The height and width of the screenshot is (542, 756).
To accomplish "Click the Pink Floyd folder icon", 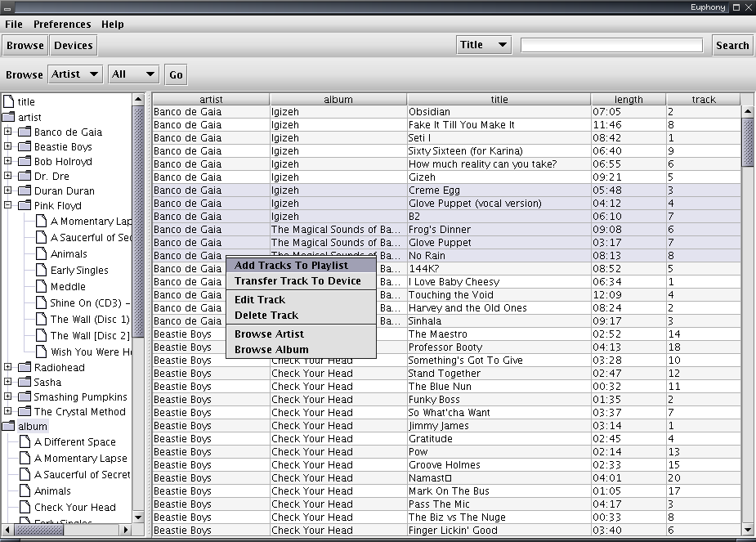I will (25, 205).
